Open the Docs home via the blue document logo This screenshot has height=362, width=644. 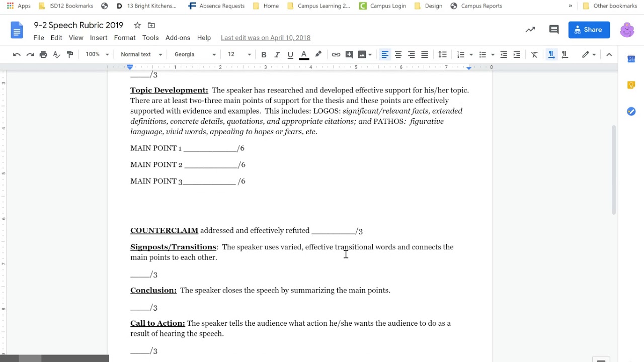(17, 30)
